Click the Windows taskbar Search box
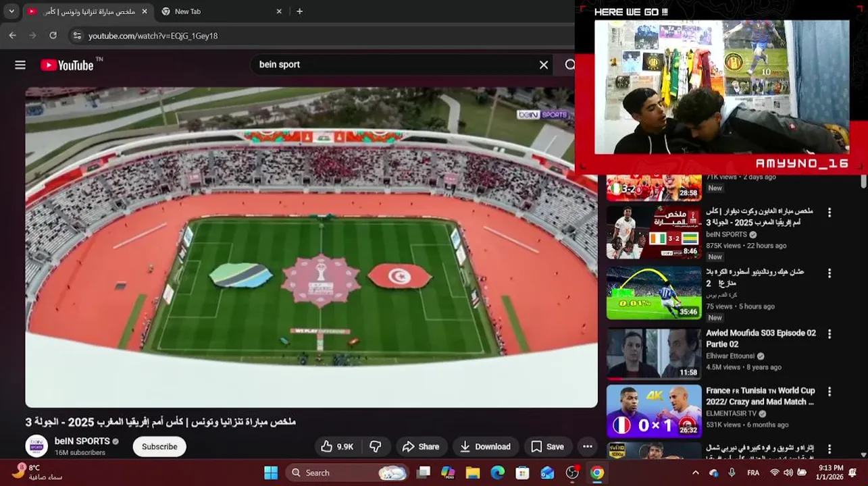This screenshot has height=486, width=868. pos(347,473)
